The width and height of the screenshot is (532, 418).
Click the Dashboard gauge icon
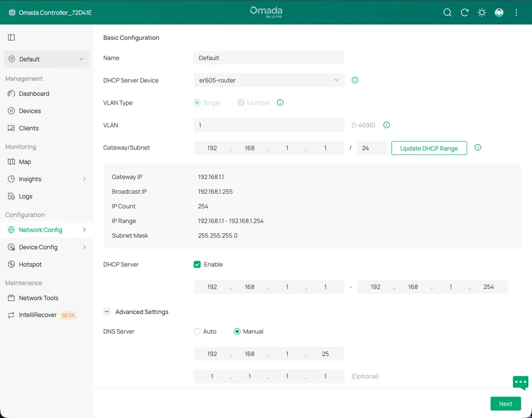(11, 94)
